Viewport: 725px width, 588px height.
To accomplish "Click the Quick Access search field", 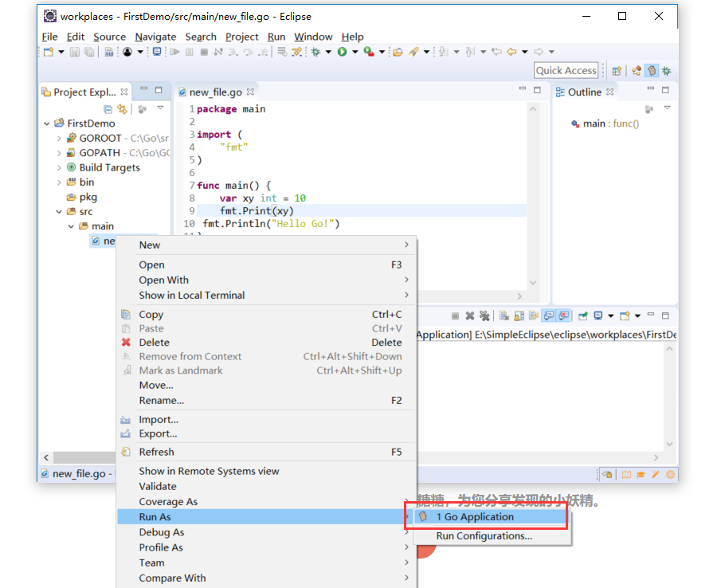I will pyautogui.click(x=566, y=71).
